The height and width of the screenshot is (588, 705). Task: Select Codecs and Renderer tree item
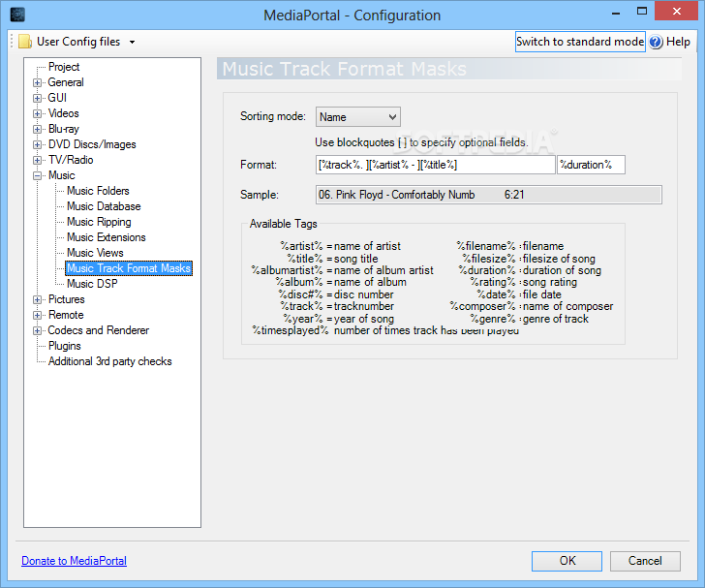point(99,330)
